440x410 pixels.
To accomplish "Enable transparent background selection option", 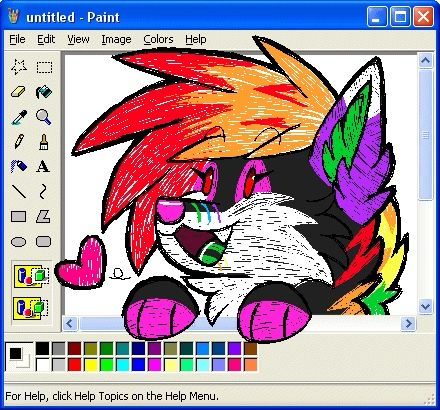I will click(31, 308).
